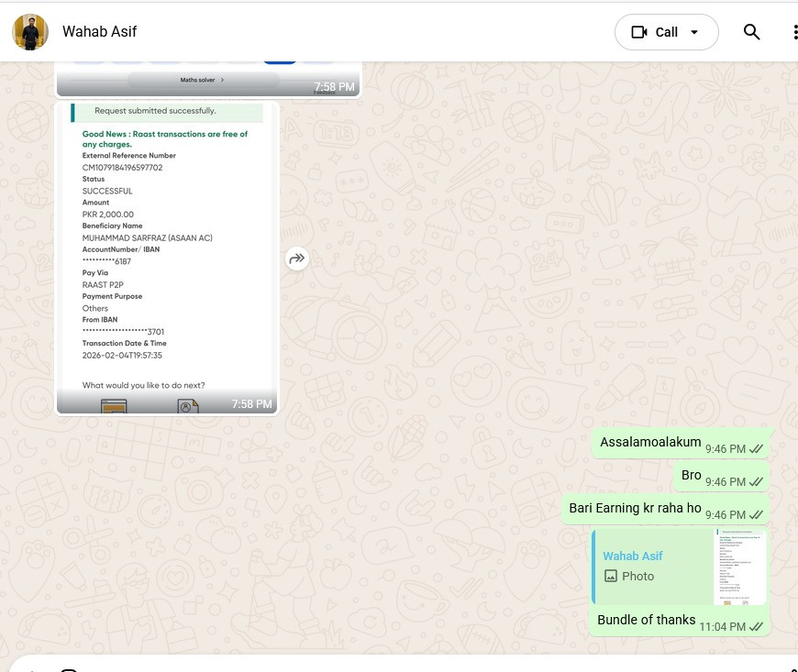Click read ticks beside the "Bro" message
Screen dimensions: 798x672
757,482
